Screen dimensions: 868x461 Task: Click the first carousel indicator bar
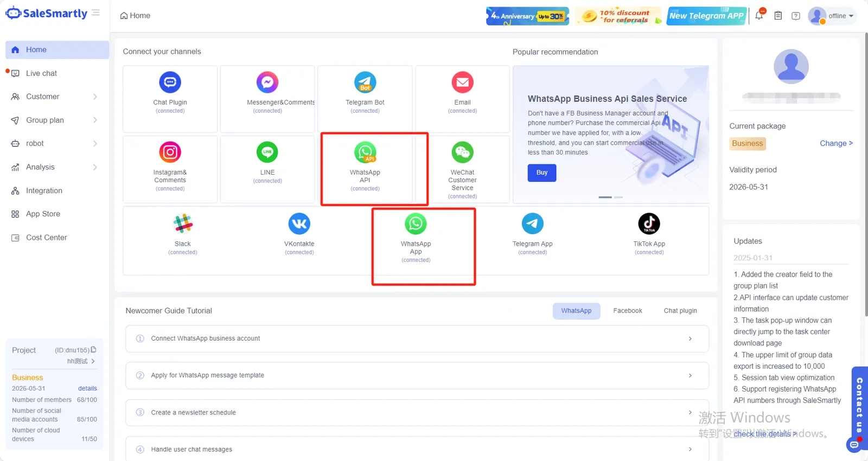tap(605, 197)
